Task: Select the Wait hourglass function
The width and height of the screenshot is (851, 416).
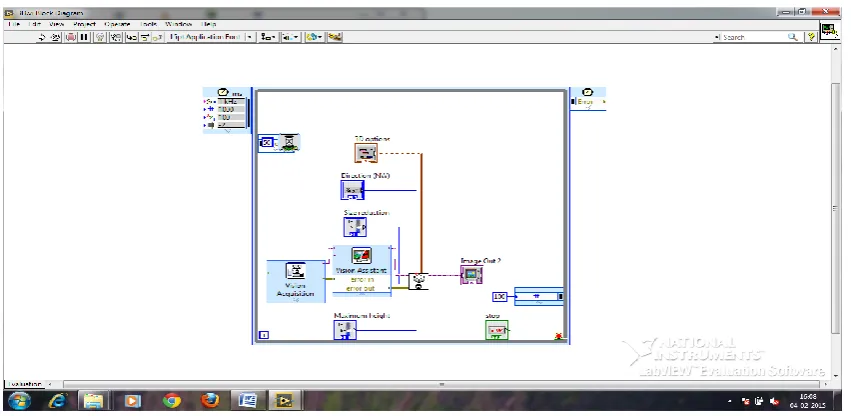Action: (x=290, y=142)
